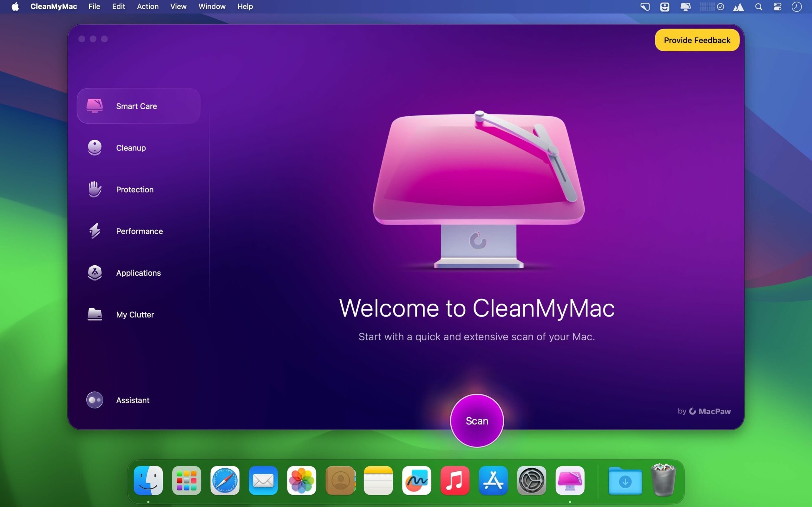Launch the Music app from the Dock
Image resolution: width=812 pixels, height=507 pixels.
point(455,481)
